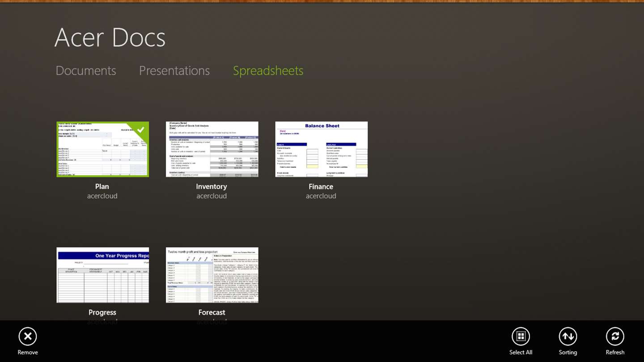The width and height of the screenshot is (644, 362).
Task: Switch to the Presentations tab
Action: click(x=174, y=71)
